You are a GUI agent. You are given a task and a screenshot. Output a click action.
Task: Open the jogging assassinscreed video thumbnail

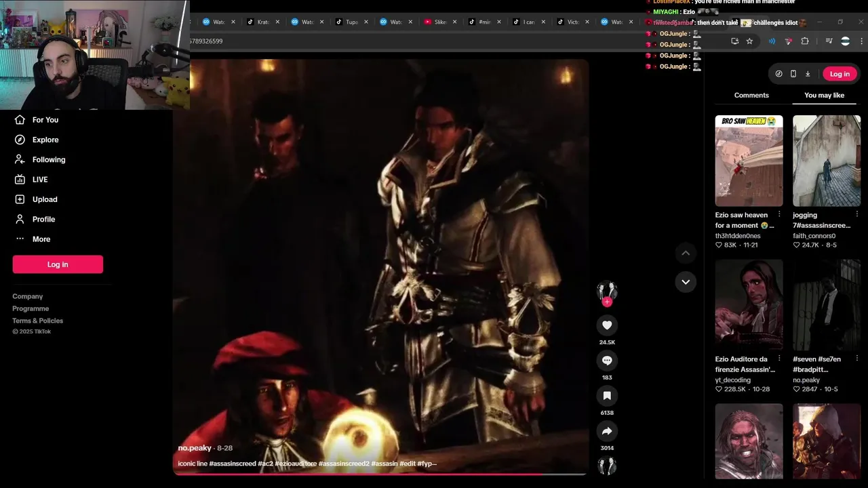coord(827,161)
